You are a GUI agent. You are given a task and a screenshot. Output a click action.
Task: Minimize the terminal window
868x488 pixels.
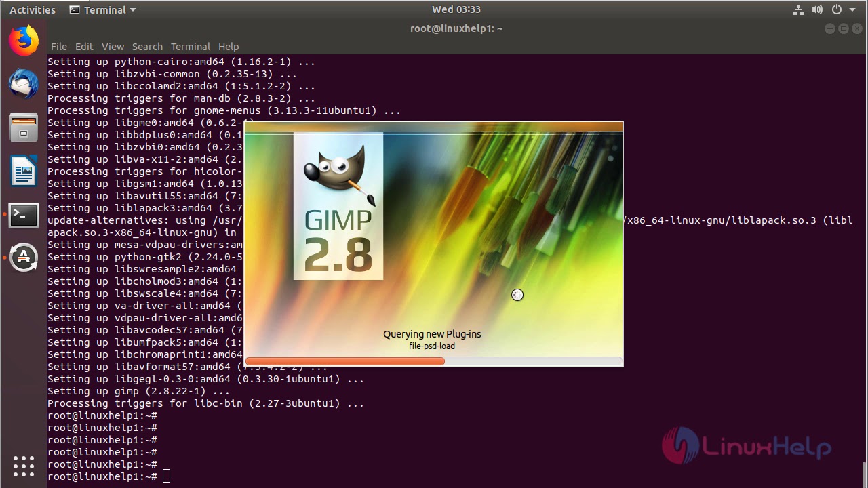click(x=831, y=28)
